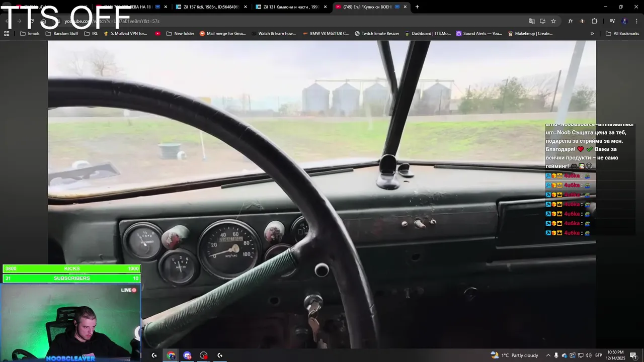Open the BMW V8 M62TUB bookmark
Viewport: 644px width, 362px height.
[326, 34]
